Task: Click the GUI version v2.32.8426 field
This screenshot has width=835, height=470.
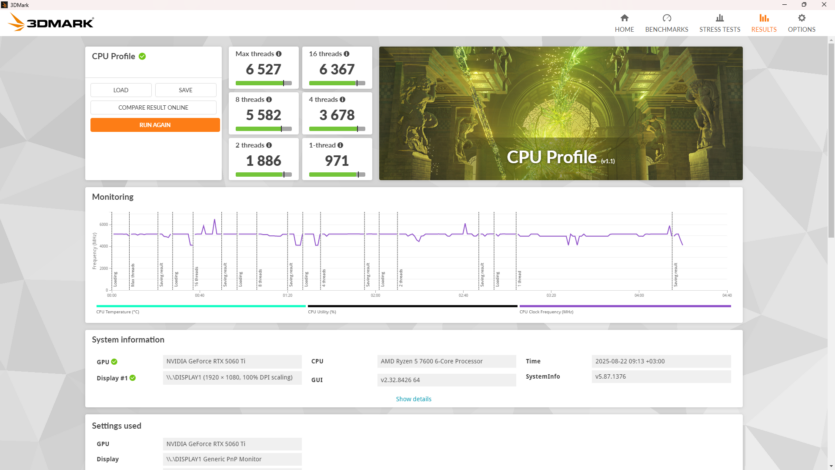Action: (x=446, y=380)
